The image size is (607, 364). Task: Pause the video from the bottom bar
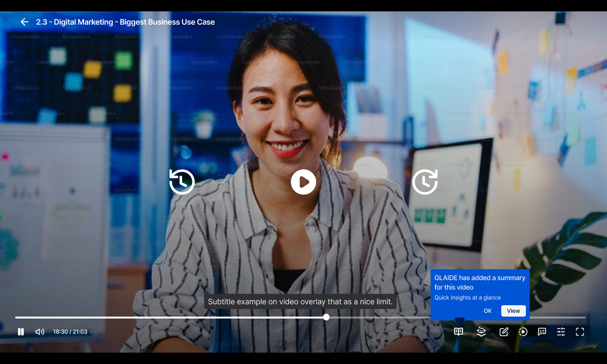pyautogui.click(x=21, y=332)
